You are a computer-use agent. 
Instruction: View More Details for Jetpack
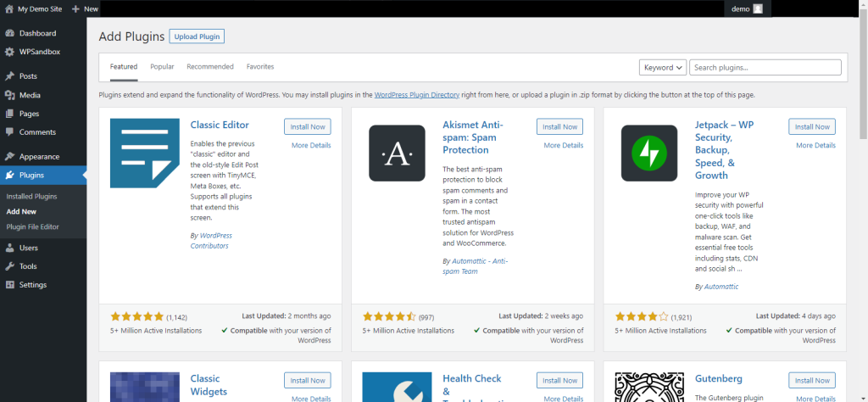816,146
